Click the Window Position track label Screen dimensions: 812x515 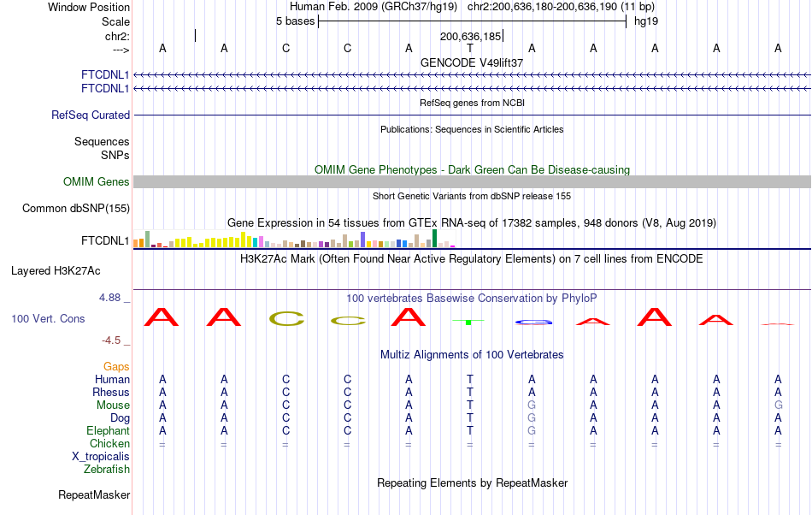point(89,7)
